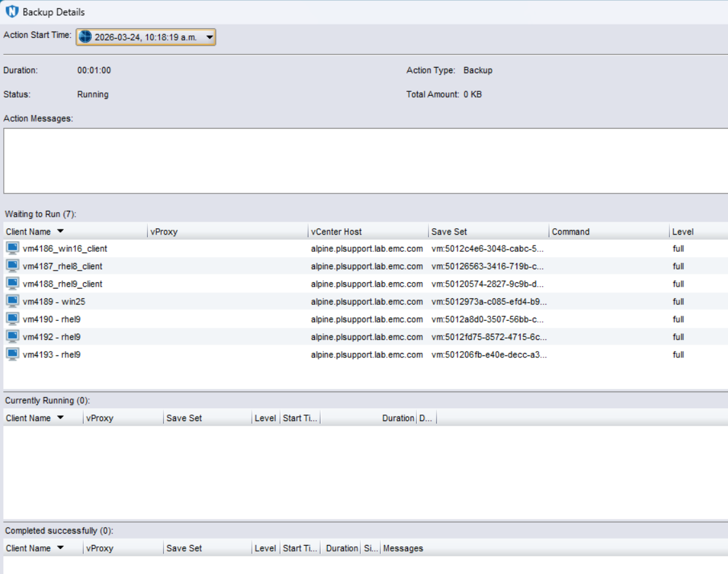Click the Waiting to Run (7) section label
This screenshot has height=574, width=728.
click(x=40, y=214)
